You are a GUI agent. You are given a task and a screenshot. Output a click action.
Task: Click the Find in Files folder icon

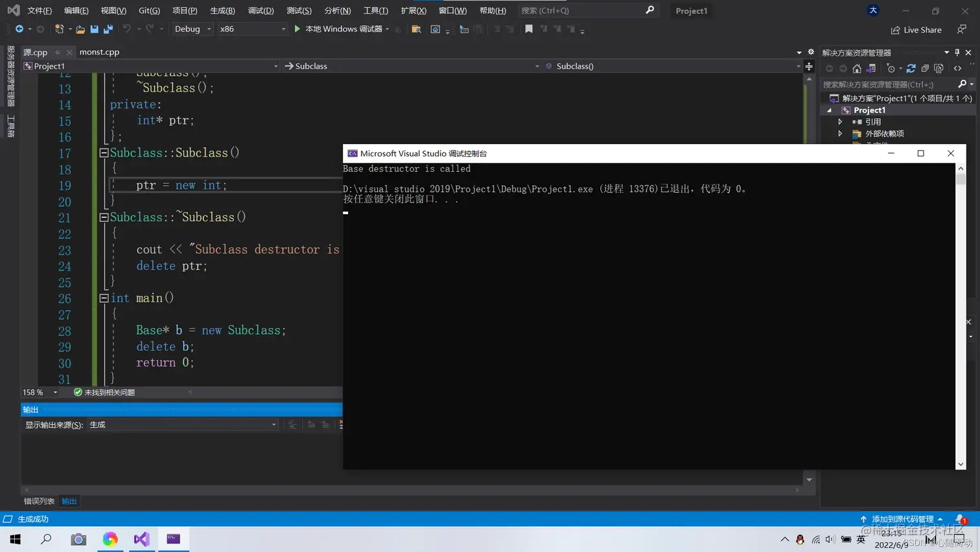tap(416, 29)
